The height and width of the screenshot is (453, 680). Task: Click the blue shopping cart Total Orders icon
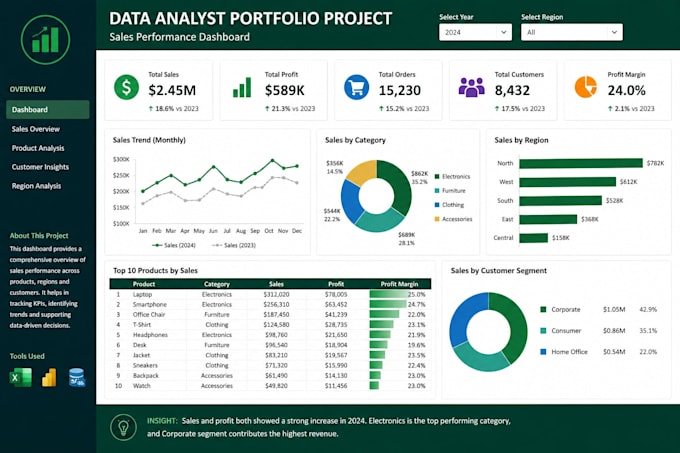(x=356, y=87)
